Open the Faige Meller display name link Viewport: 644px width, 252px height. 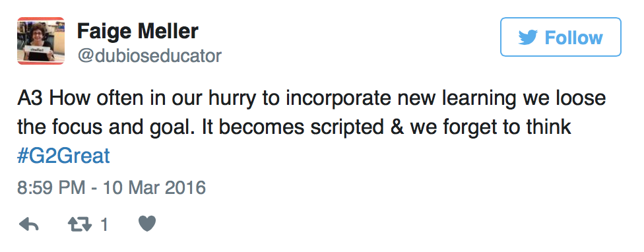[x=138, y=31]
